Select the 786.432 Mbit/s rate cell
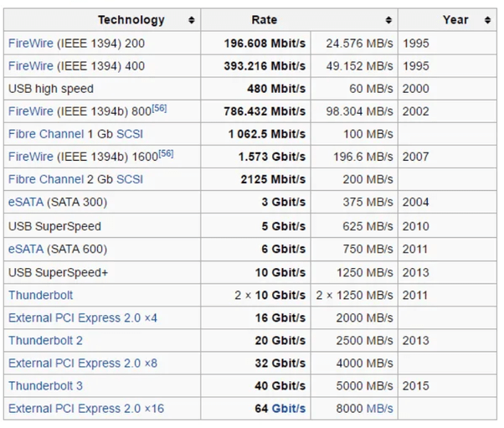The width and height of the screenshot is (504, 428). point(256,111)
